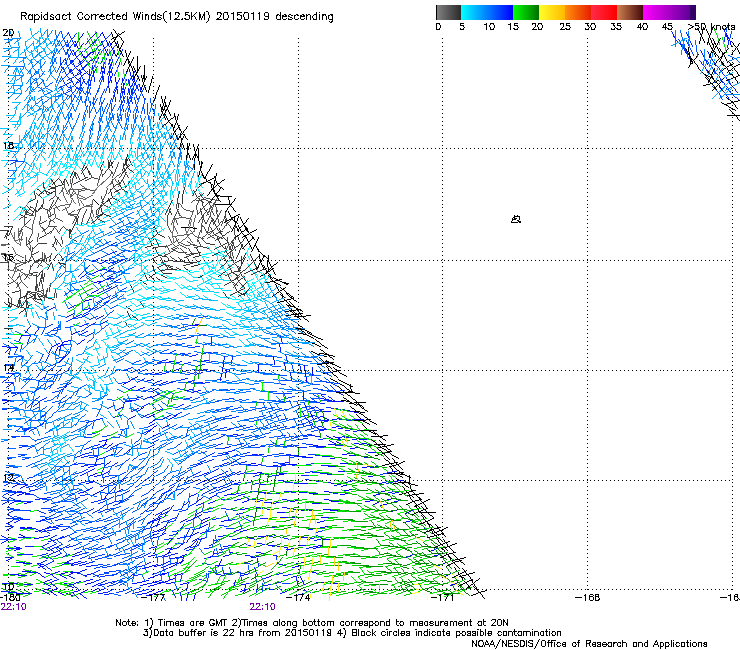Click the latitude axis label "18"

(x=8, y=145)
